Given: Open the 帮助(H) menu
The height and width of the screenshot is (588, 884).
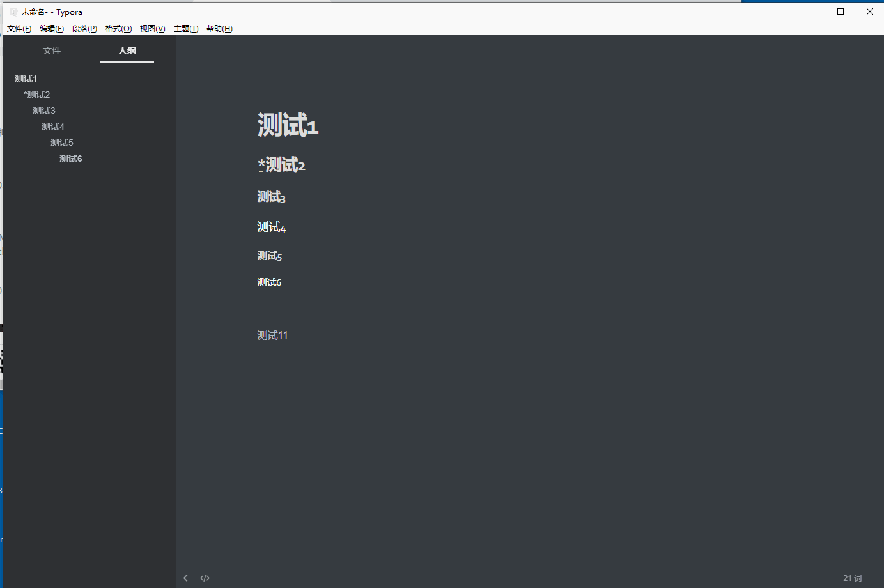Looking at the screenshot, I should [x=219, y=29].
